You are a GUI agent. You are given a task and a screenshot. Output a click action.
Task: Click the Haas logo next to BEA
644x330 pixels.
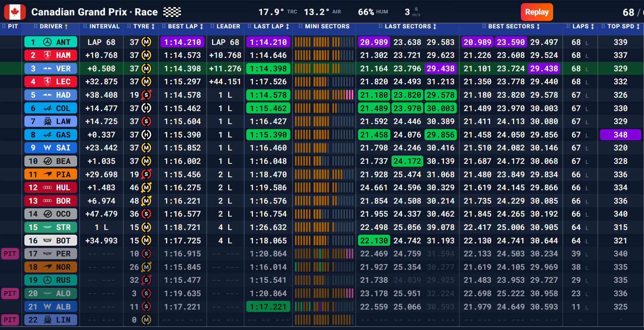click(47, 161)
